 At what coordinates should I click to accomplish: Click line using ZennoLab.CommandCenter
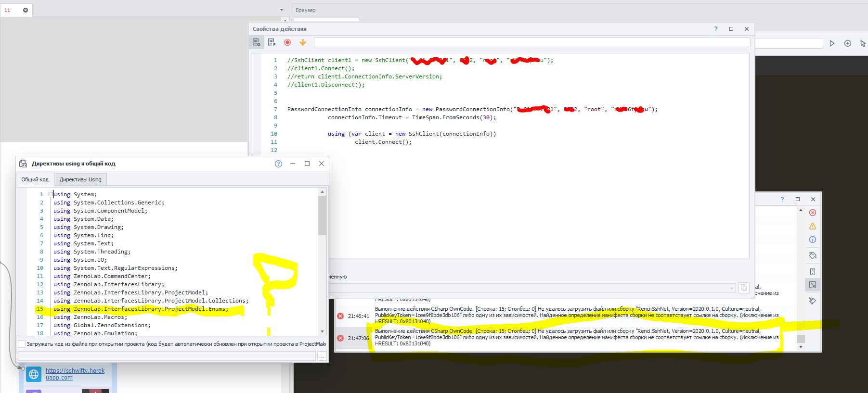point(102,276)
